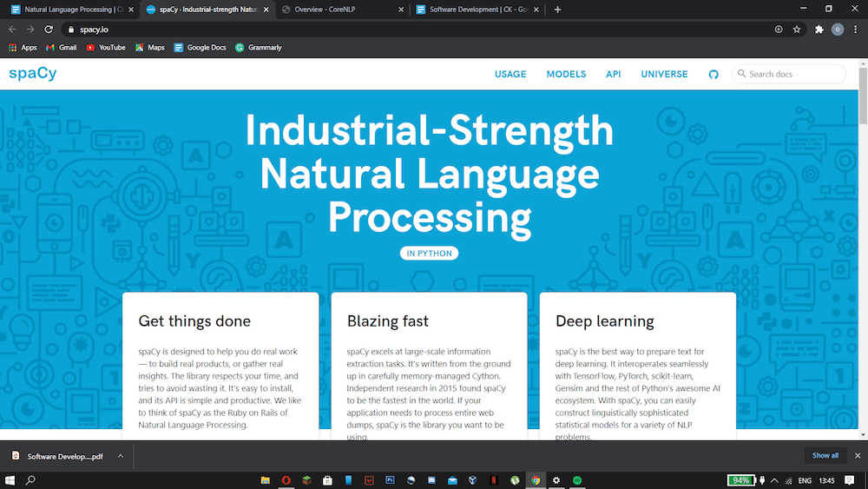This screenshot has width=868, height=489.
Task: Open the YouTube bookmark
Action: click(106, 48)
